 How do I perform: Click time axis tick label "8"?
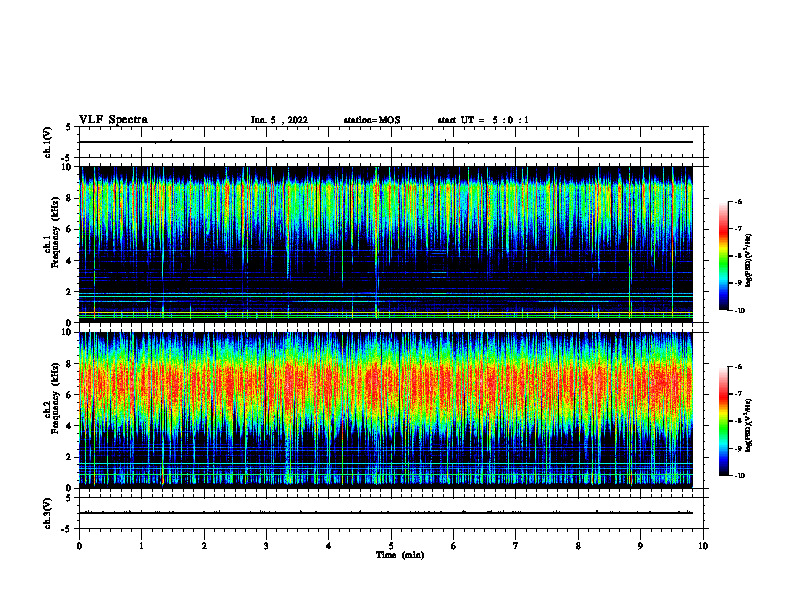[578, 546]
